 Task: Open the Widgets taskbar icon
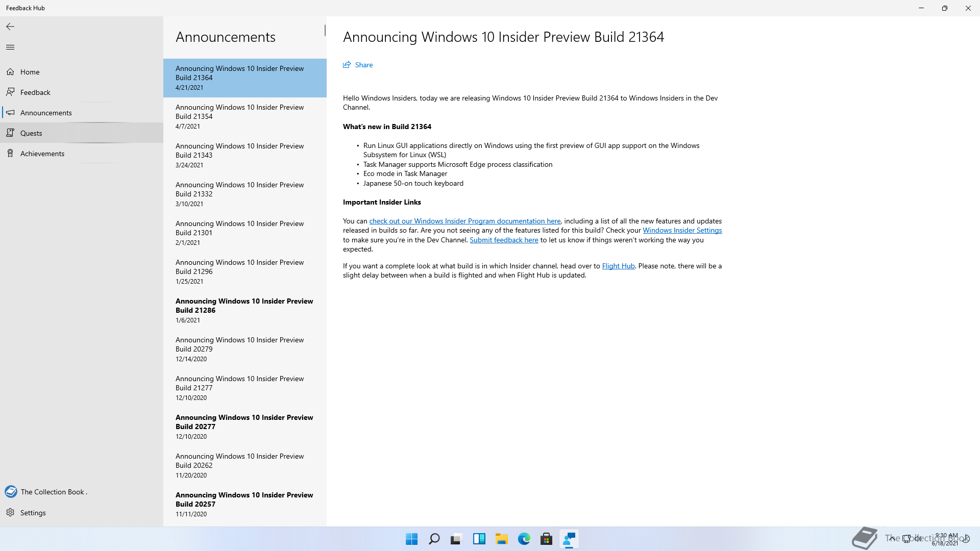(x=479, y=539)
